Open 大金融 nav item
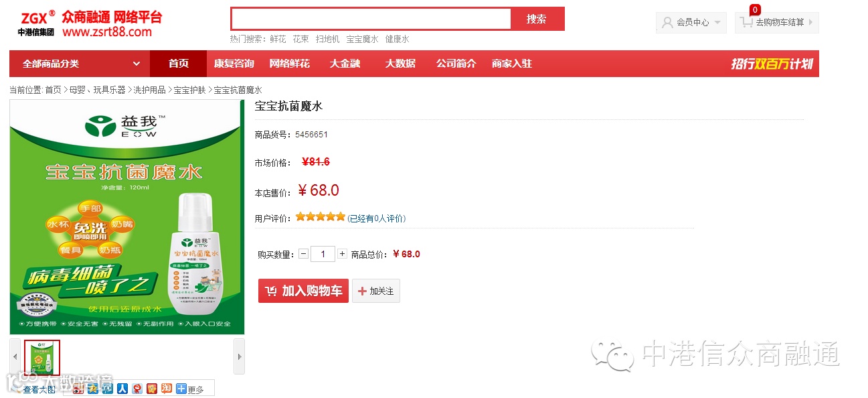The image size is (868, 398). (345, 64)
